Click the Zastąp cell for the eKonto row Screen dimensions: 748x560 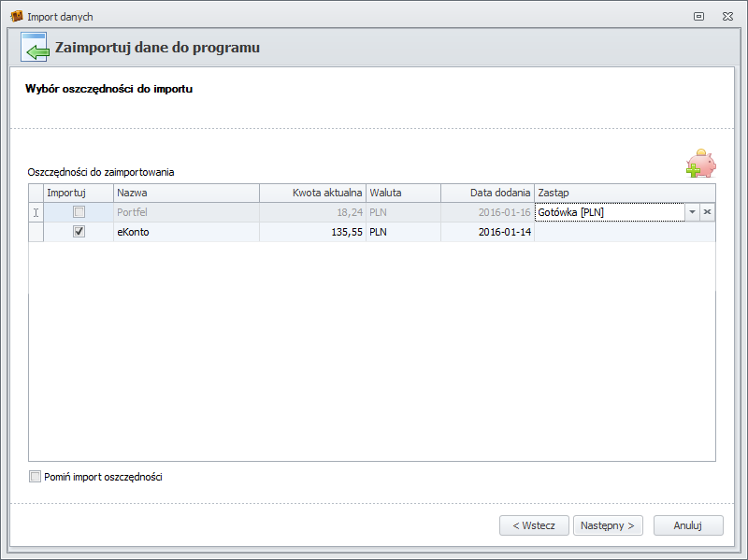coord(624,232)
